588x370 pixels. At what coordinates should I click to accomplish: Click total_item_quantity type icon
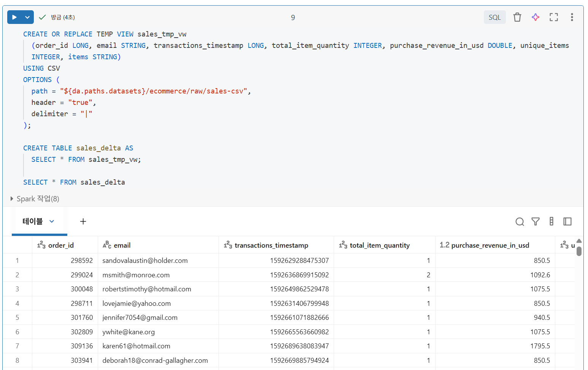[x=343, y=245]
